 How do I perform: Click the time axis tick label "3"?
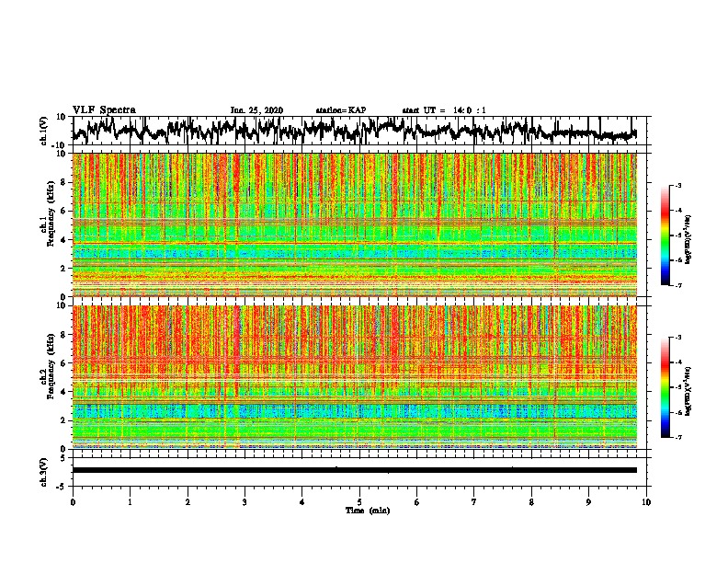[x=245, y=502]
